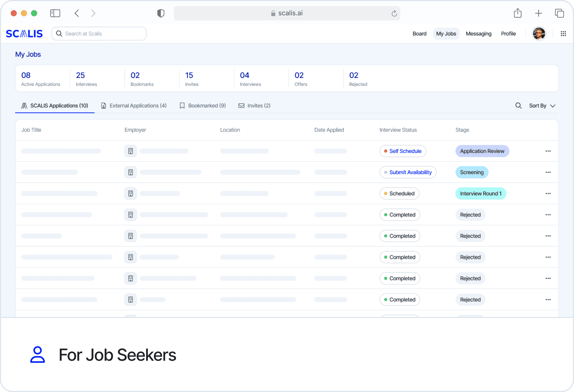Open the Bookmarked tab

coord(203,106)
